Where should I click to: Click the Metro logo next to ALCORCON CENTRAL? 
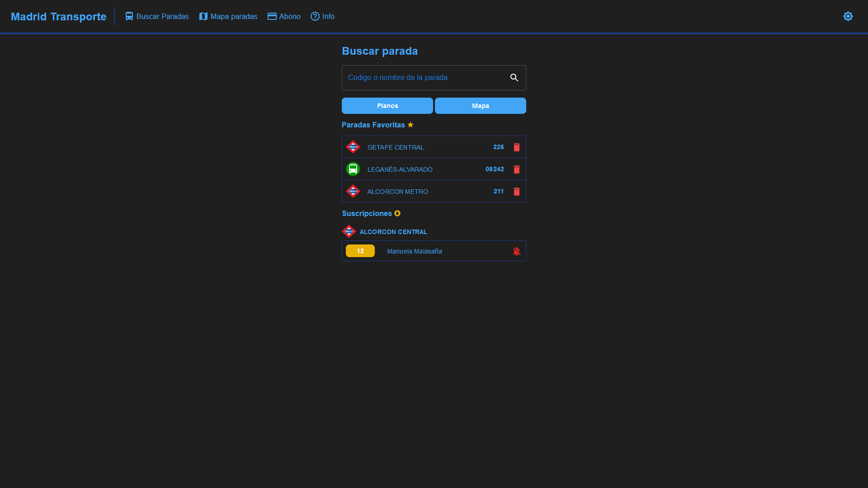(x=349, y=231)
